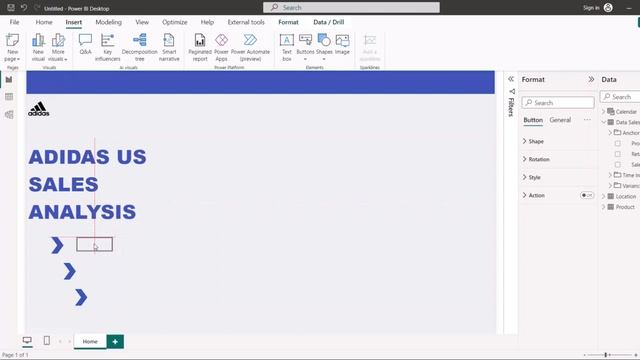The image size is (640, 360).
Task: Select the Button tab in Format pane
Action: pyautogui.click(x=533, y=120)
